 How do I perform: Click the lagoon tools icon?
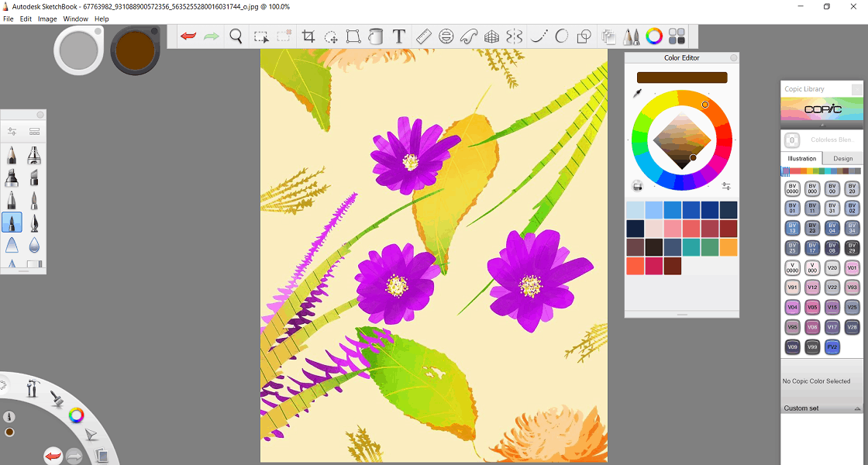32,387
